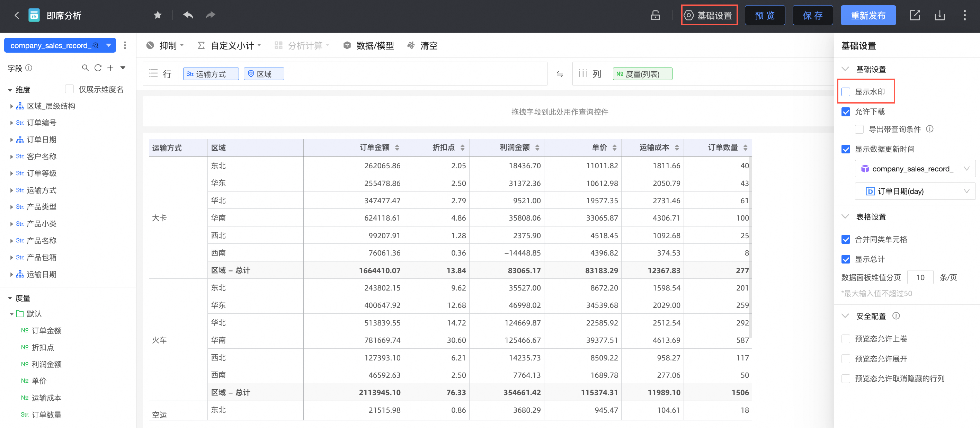Click the add field plus icon

coord(110,68)
